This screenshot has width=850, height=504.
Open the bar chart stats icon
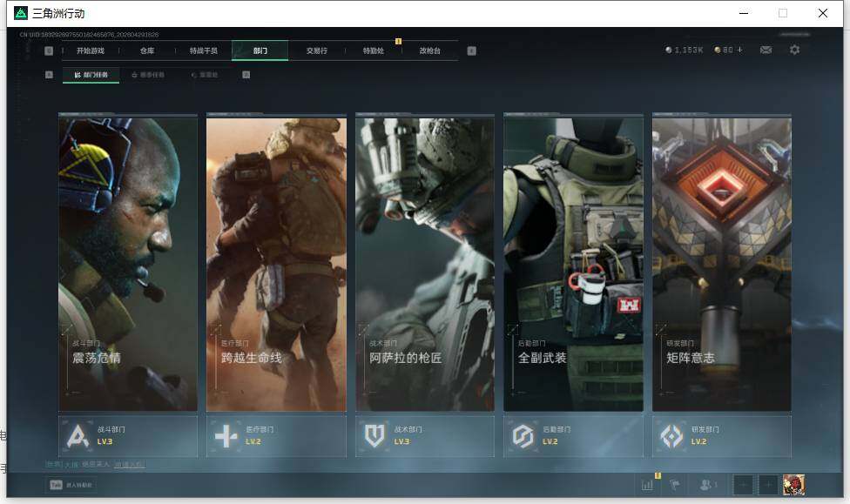pyautogui.click(x=647, y=485)
